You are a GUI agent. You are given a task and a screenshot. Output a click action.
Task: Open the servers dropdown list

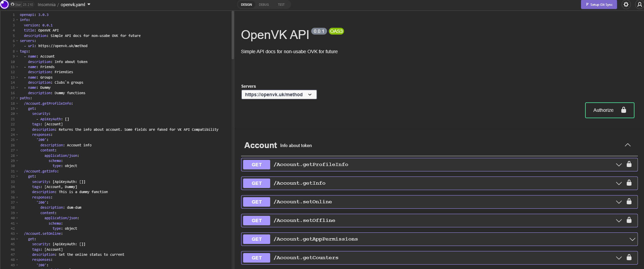279,95
